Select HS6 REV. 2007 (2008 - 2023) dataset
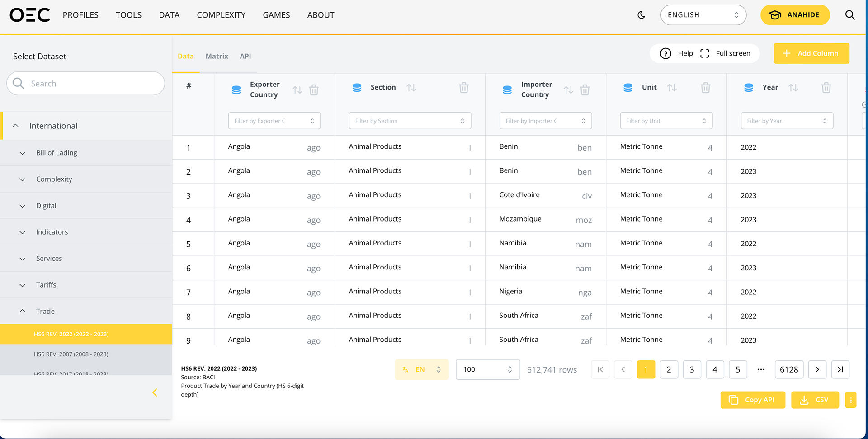This screenshot has height=439, width=868. click(x=86, y=354)
